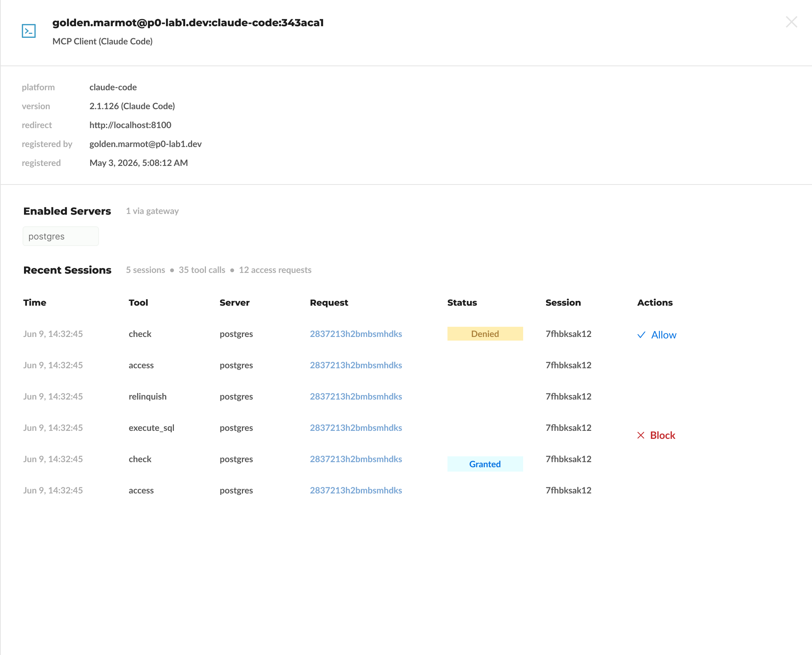
Task: Open request link in the relinquish row
Action: click(356, 397)
